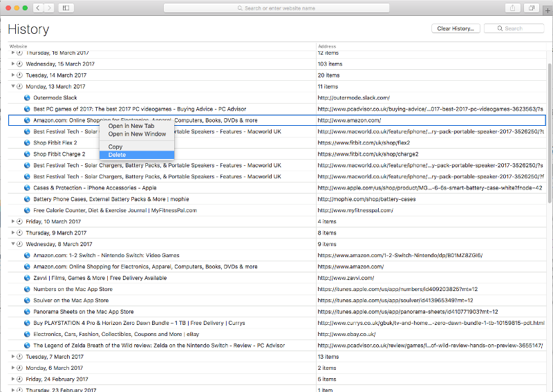Click globe icon beside Outermode Slack
This screenshot has height=392, width=553.
click(27, 97)
